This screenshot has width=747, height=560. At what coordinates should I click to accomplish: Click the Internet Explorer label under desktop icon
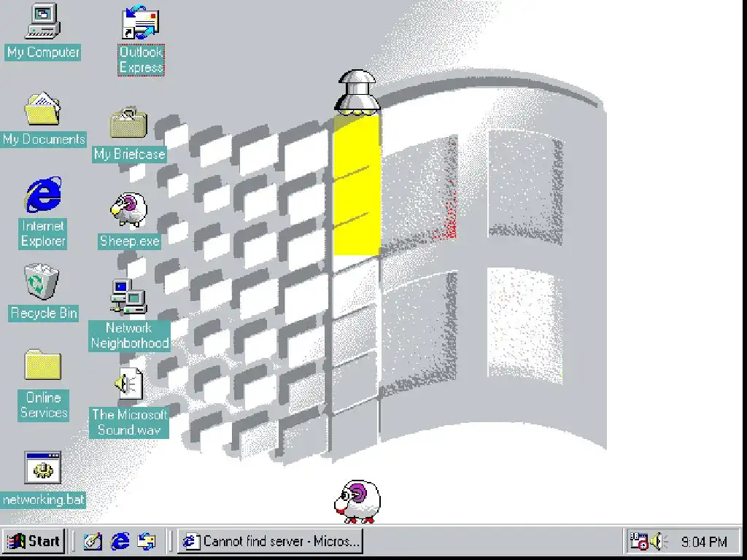(x=43, y=233)
